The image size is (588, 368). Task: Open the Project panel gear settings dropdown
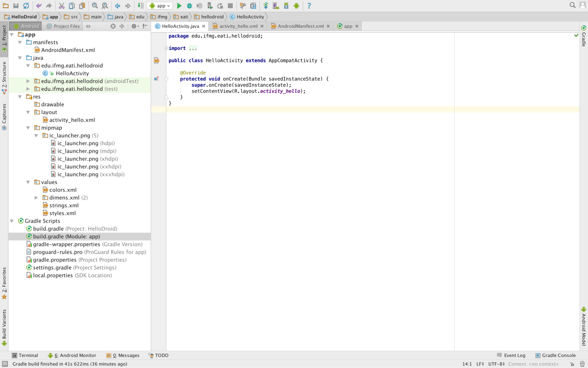pos(135,26)
